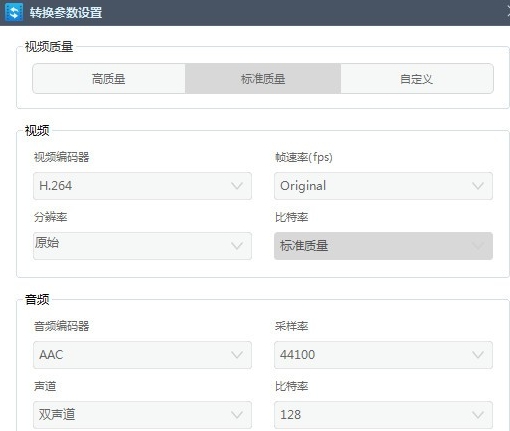Click the chevron arrow in 128 bitrate field
Screen dimensions: 510x431
coord(478,415)
